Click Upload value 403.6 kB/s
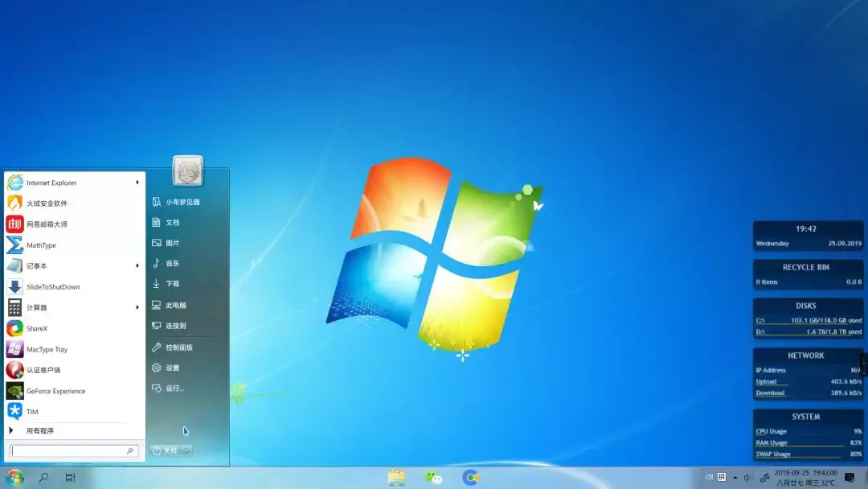This screenshot has height=489, width=868. [845, 381]
